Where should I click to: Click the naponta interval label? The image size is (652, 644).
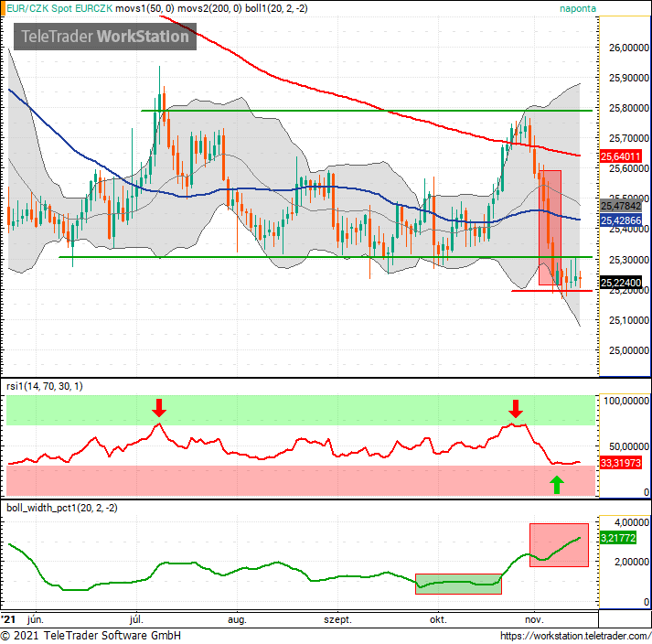coord(578,8)
